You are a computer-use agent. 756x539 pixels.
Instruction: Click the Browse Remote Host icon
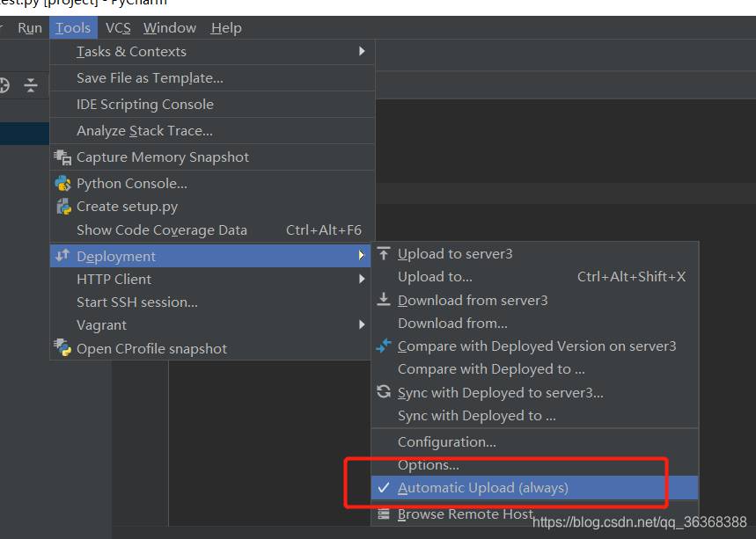point(384,514)
